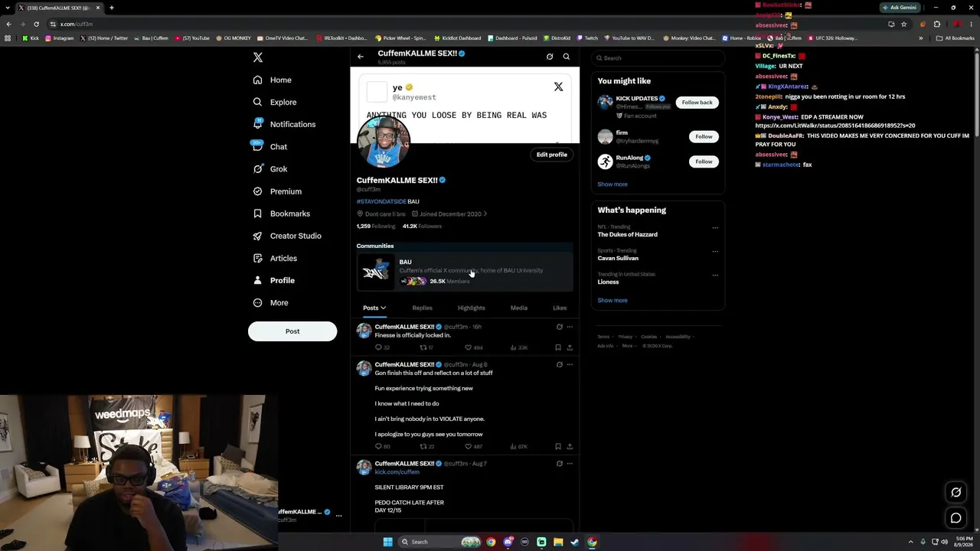The height and width of the screenshot is (551, 980).
Task: Bookmark the 'Finesse is officially locked in' post
Action: 558,347
